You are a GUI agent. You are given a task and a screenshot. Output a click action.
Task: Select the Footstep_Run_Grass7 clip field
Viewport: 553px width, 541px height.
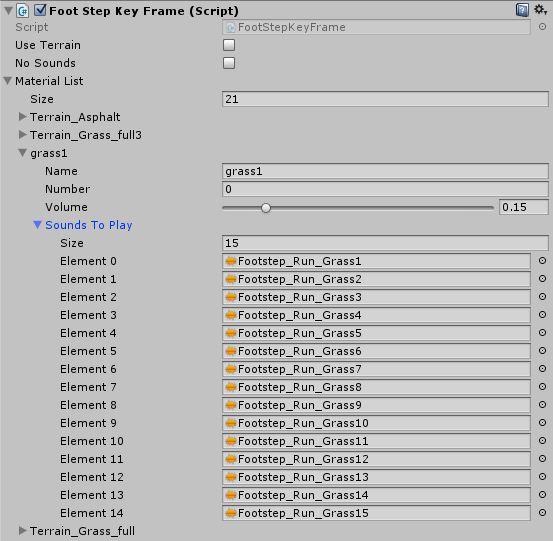[376, 369]
